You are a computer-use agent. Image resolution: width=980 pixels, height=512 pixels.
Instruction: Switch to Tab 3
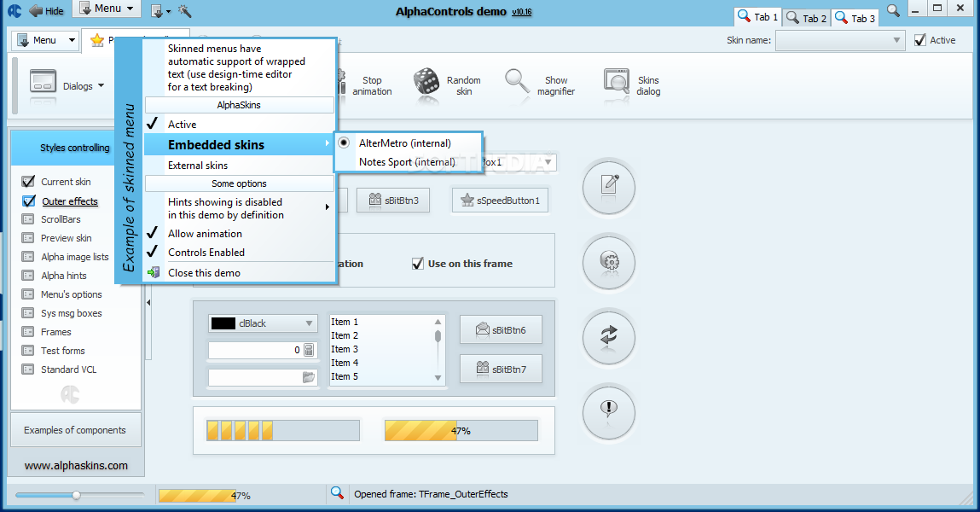(855, 18)
